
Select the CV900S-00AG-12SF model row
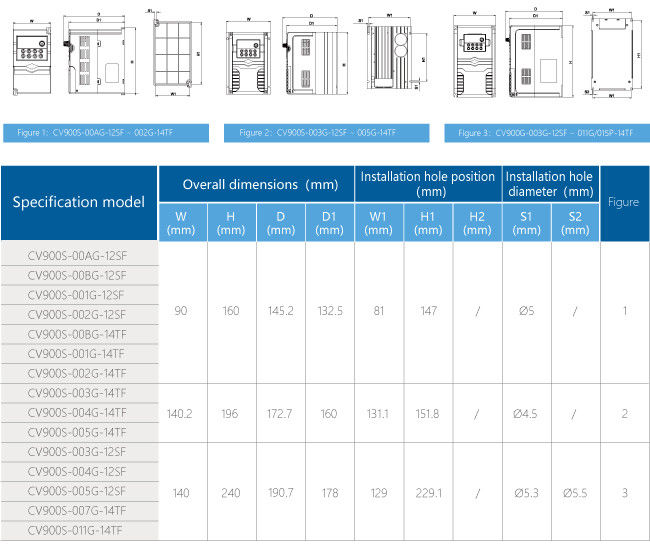point(78,255)
